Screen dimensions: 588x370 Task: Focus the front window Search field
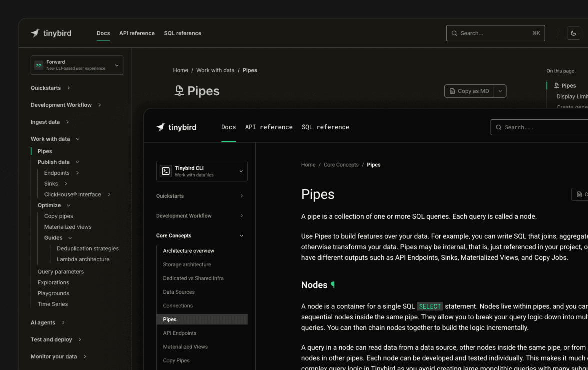tap(539, 127)
